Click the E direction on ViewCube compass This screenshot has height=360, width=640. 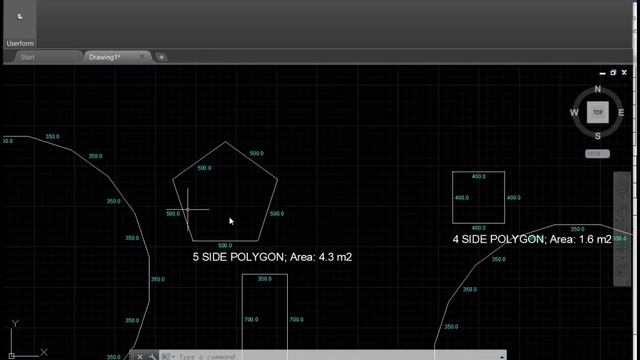pos(621,113)
